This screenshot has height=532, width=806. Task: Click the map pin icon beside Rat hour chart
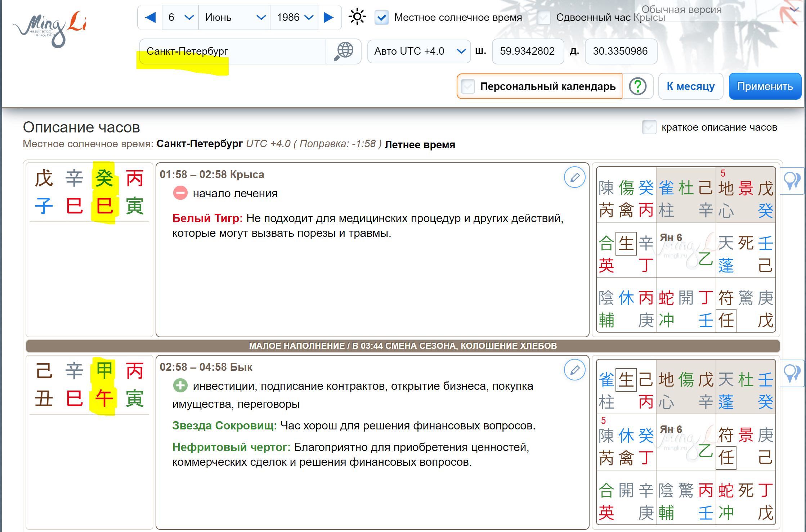tap(792, 181)
